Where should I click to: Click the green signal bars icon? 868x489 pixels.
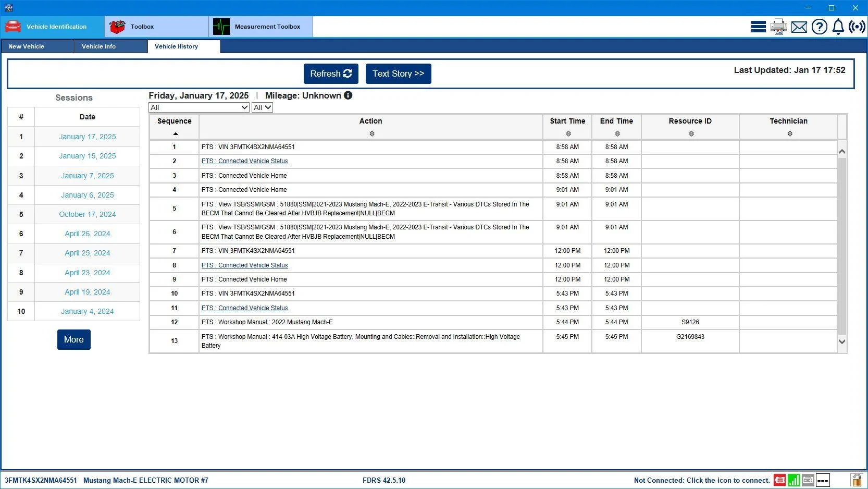[x=793, y=480]
